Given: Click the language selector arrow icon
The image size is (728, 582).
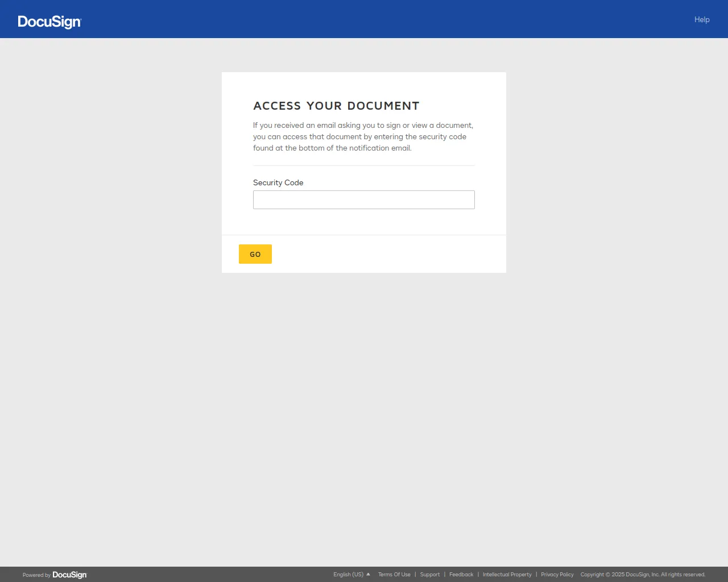Looking at the screenshot, I should coord(369,574).
